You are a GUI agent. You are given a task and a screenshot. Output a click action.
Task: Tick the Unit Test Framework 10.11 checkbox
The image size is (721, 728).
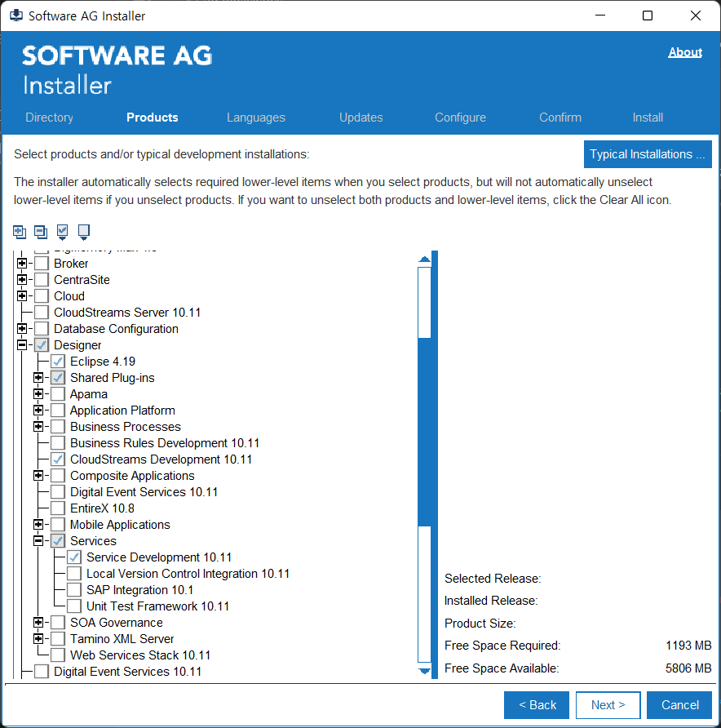click(x=74, y=606)
